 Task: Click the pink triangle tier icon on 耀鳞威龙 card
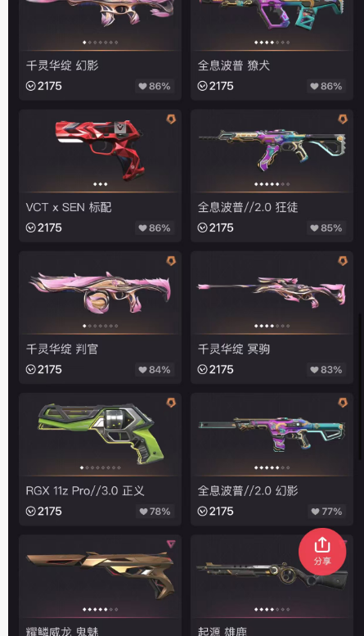[171, 544]
